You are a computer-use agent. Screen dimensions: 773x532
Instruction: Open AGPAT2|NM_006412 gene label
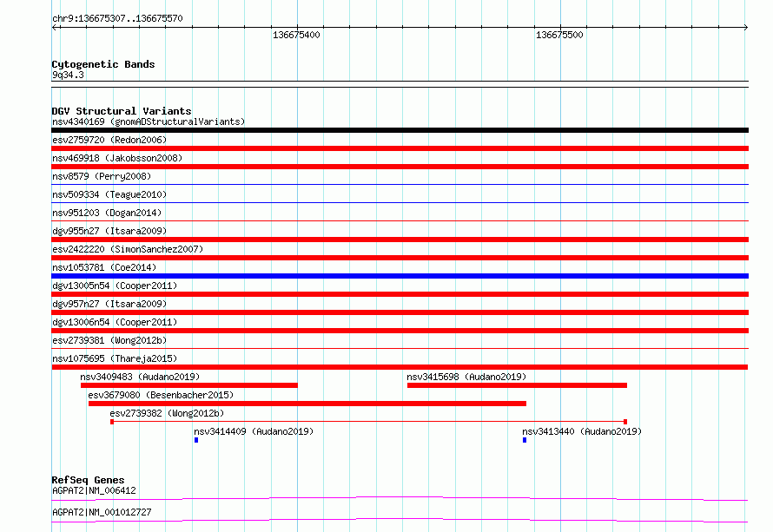tap(94, 490)
